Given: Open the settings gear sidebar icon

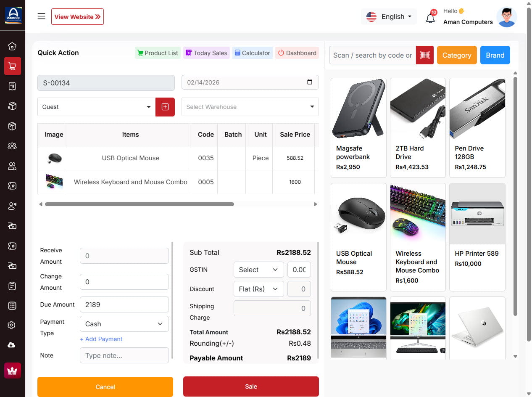Looking at the screenshot, I should click(x=12, y=325).
